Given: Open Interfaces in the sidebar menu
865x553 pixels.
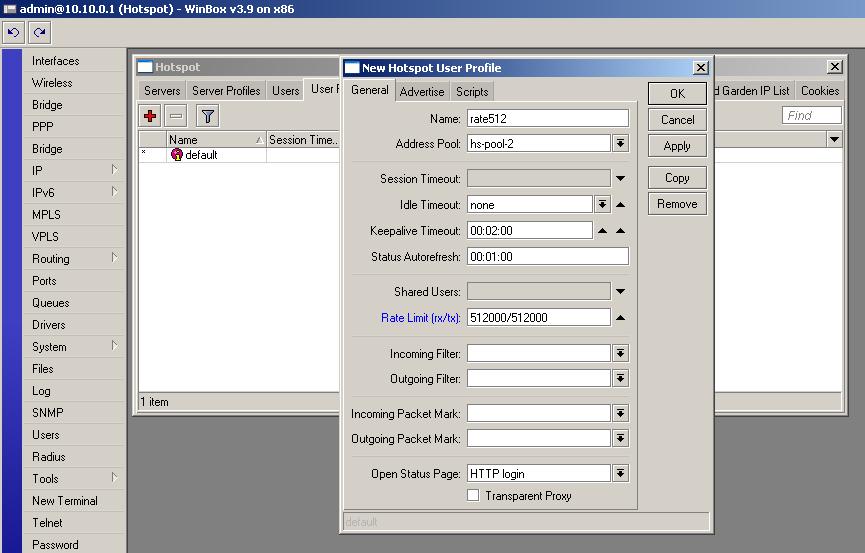Looking at the screenshot, I should [x=56, y=61].
